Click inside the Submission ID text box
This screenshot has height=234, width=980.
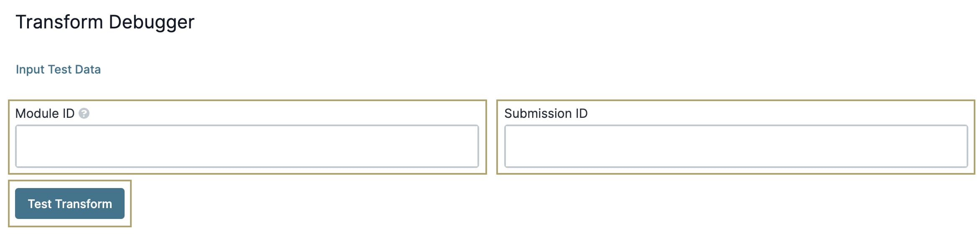click(x=736, y=146)
